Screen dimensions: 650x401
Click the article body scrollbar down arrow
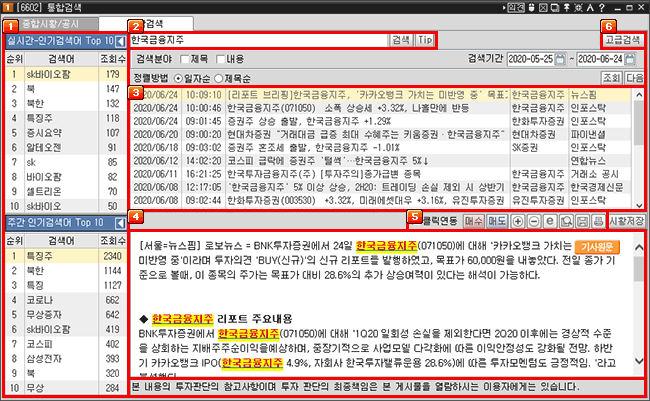[x=639, y=361]
